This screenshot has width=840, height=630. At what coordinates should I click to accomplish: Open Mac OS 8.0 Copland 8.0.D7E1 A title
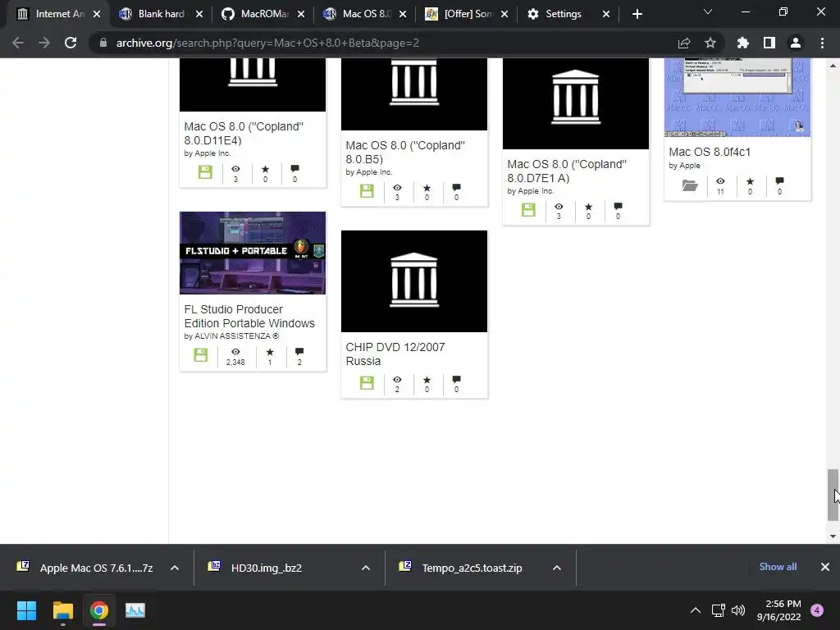click(x=567, y=171)
